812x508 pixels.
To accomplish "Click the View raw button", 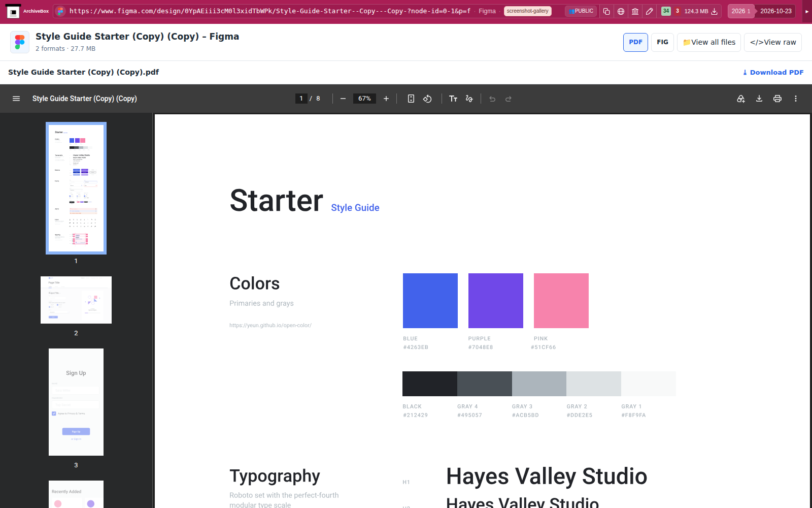I will (x=773, y=42).
